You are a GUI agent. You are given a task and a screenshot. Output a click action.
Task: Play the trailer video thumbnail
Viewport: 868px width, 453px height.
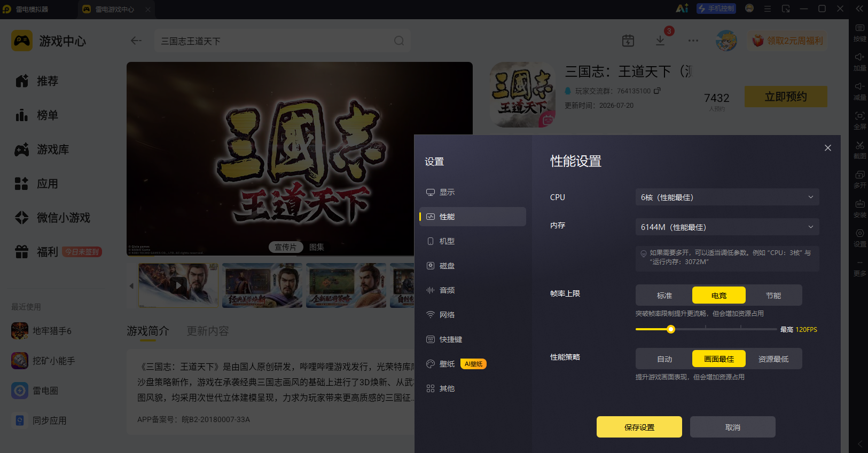(x=178, y=285)
